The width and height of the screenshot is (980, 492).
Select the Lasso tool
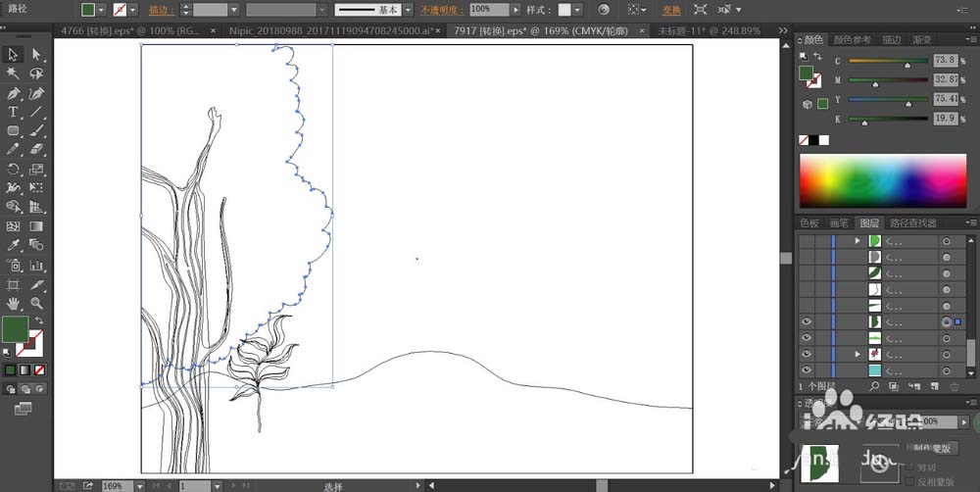(x=36, y=74)
